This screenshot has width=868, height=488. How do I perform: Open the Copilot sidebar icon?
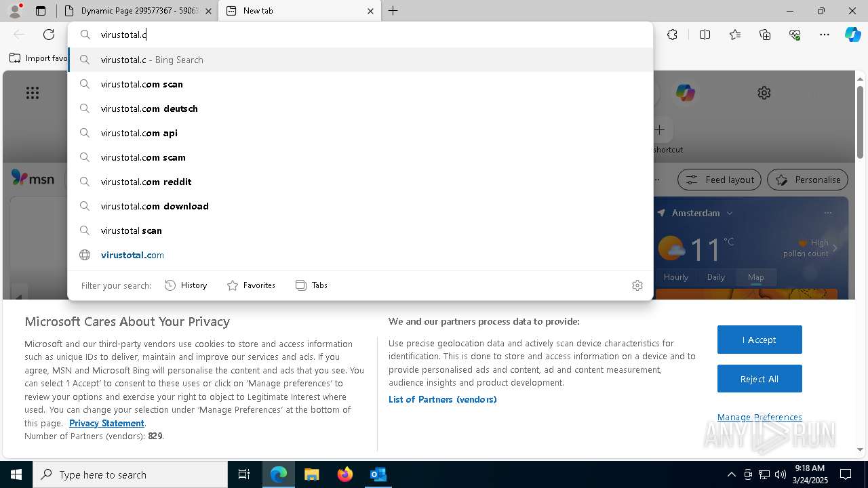[852, 35]
